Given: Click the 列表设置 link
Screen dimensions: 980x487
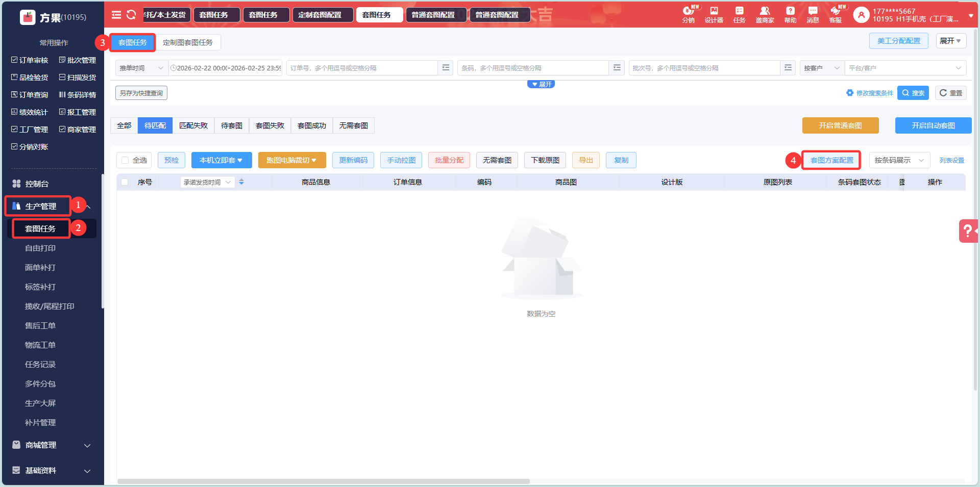Looking at the screenshot, I should [x=952, y=160].
